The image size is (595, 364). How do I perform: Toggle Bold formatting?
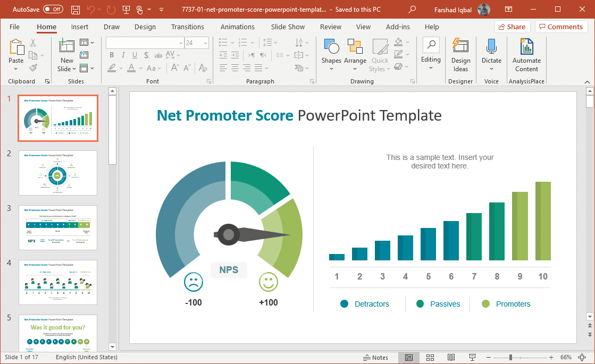112,55
